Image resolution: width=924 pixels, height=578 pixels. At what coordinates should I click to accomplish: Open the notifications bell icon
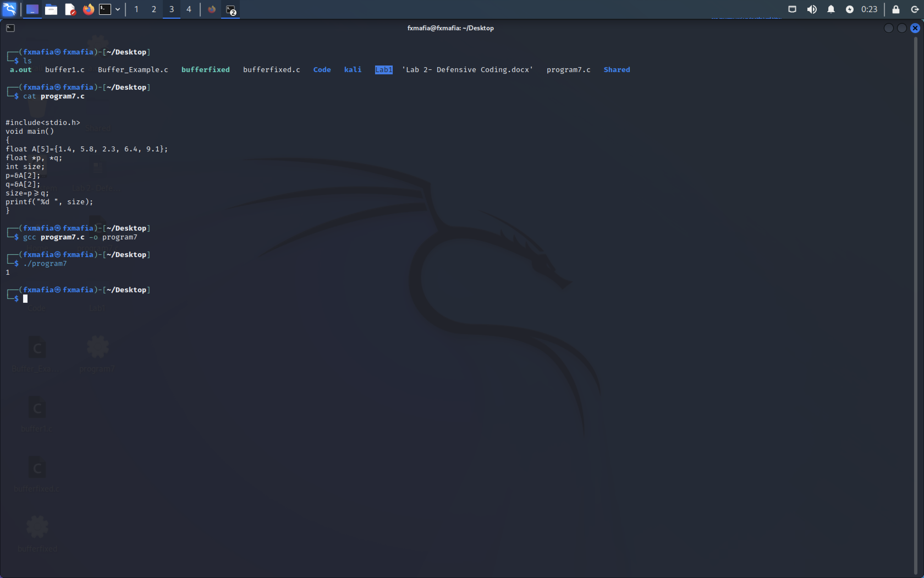click(831, 9)
